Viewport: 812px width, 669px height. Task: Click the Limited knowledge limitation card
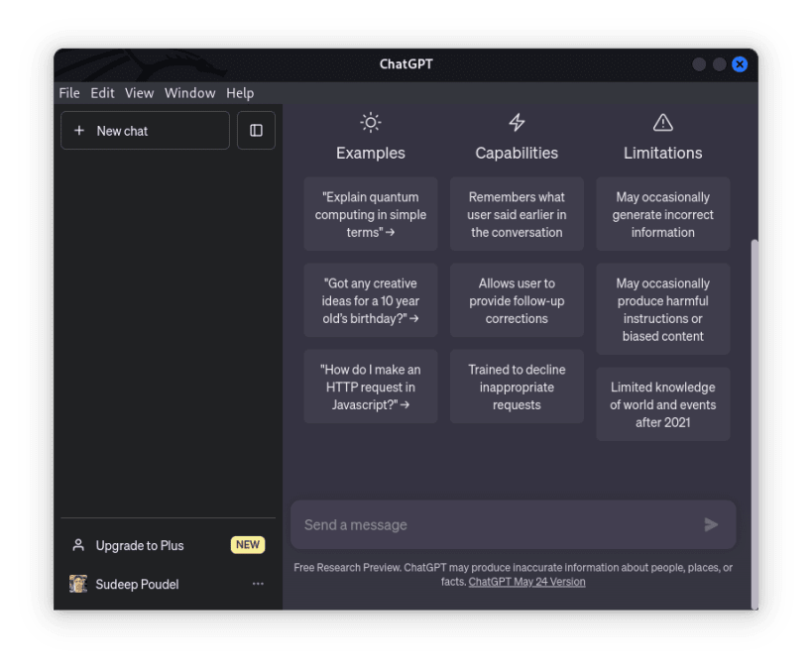pyautogui.click(x=662, y=403)
